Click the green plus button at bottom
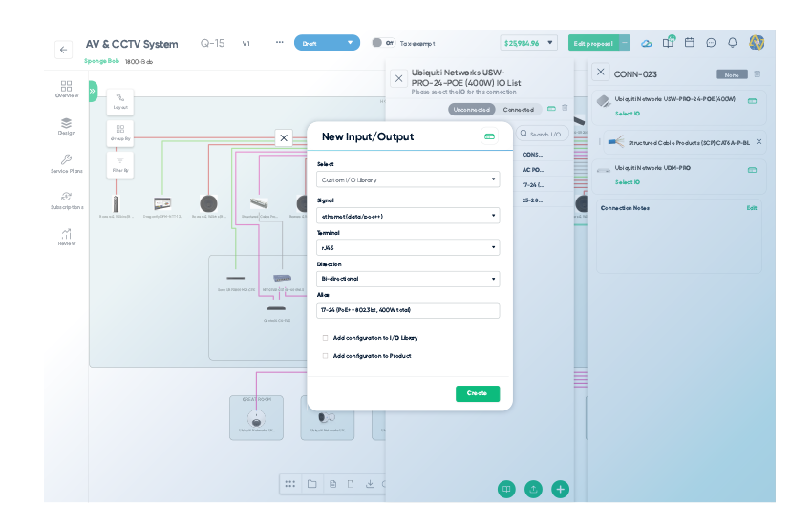812x525 pixels. 561,489
